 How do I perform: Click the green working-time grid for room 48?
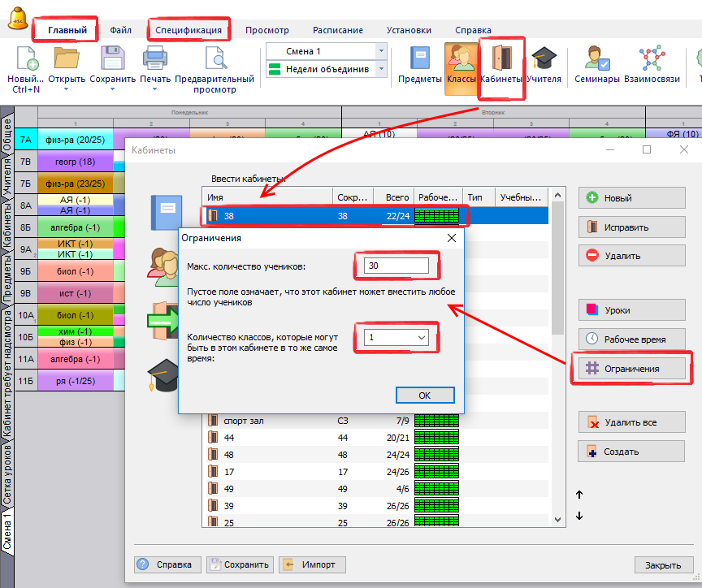point(436,455)
